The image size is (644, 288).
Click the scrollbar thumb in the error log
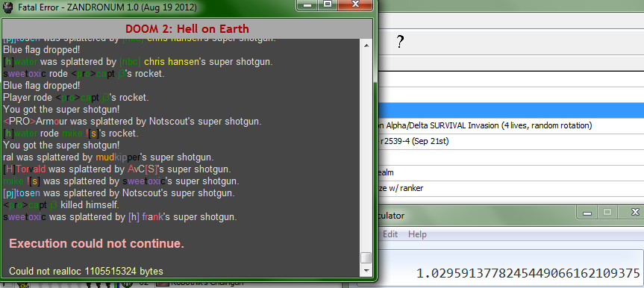366,258
